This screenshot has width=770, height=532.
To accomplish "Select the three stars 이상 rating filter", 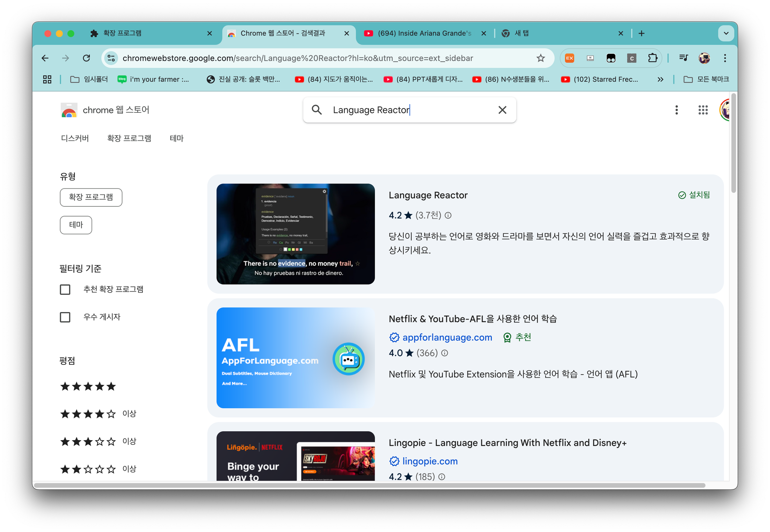I will pyautogui.click(x=98, y=441).
